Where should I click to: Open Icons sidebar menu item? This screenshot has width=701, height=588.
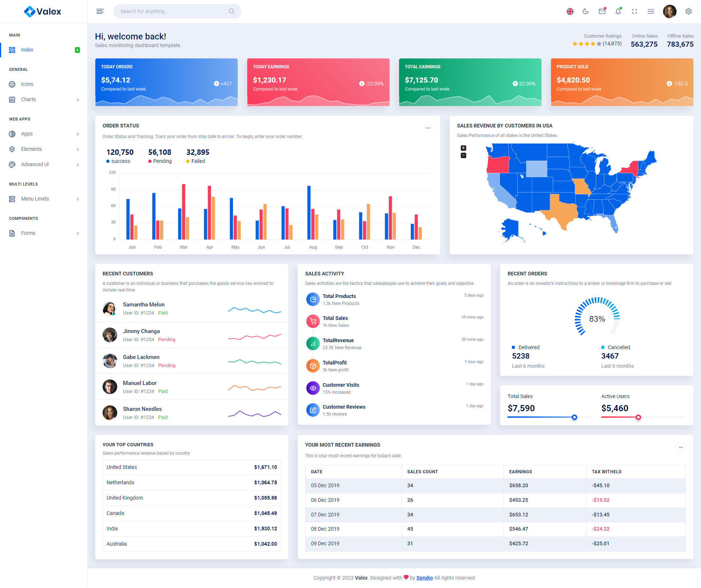click(27, 84)
